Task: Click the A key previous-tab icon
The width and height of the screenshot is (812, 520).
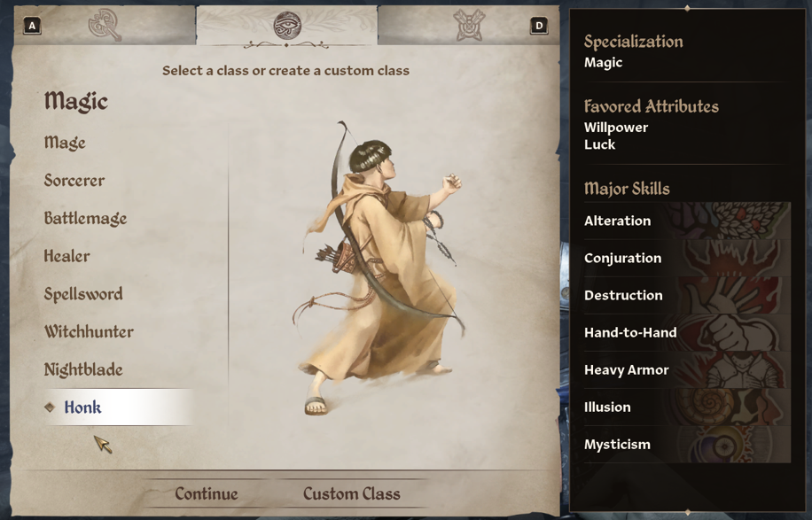Action: click(32, 26)
